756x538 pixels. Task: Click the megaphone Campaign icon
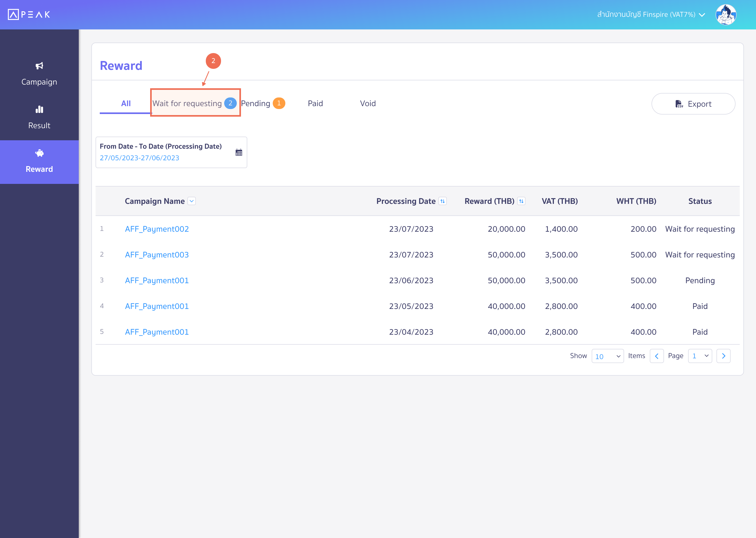coord(39,65)
